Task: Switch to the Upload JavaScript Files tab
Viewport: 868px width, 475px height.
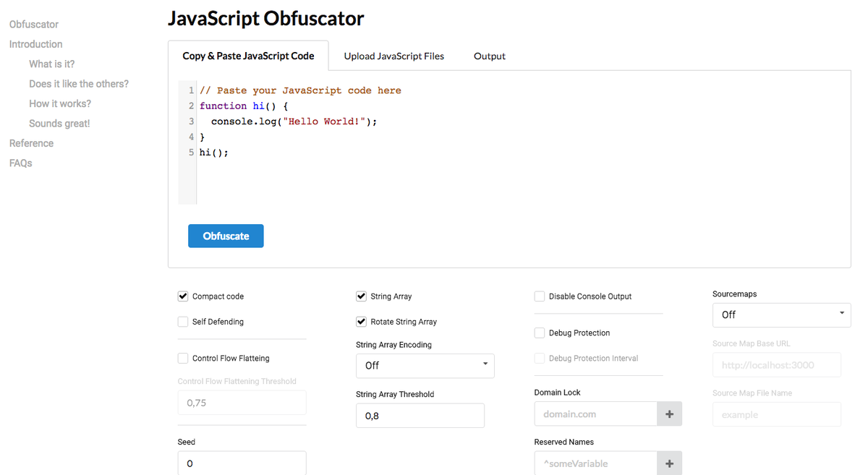Action: click(x=393, y=56)
